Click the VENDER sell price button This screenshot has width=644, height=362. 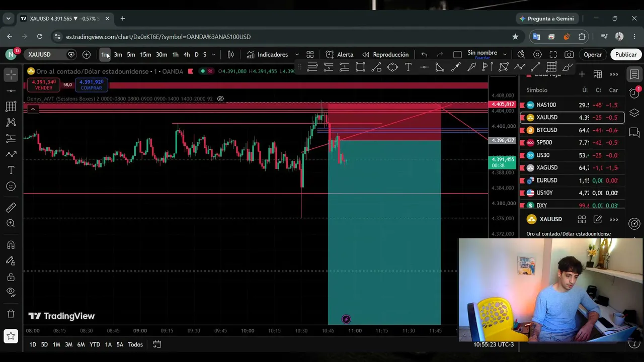(x=44, y=84)
